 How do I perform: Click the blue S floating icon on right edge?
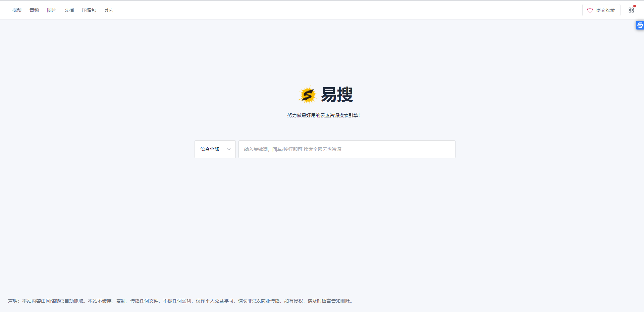640,25
